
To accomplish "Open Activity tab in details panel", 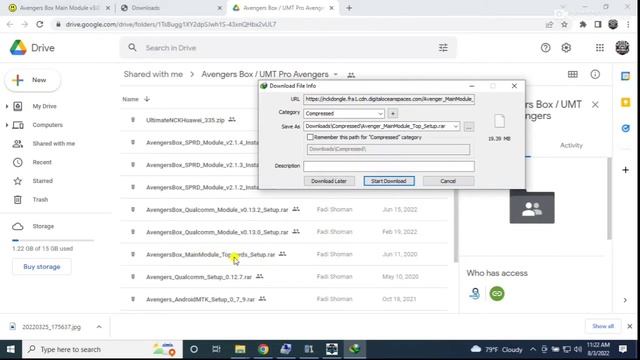I will (571, 145).
